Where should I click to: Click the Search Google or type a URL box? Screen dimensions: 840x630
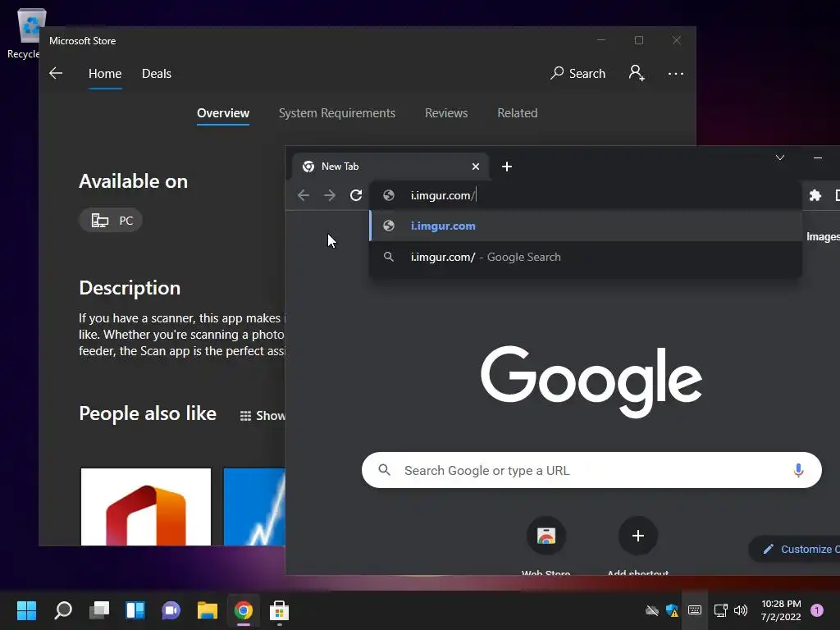[x=591, y=470]
